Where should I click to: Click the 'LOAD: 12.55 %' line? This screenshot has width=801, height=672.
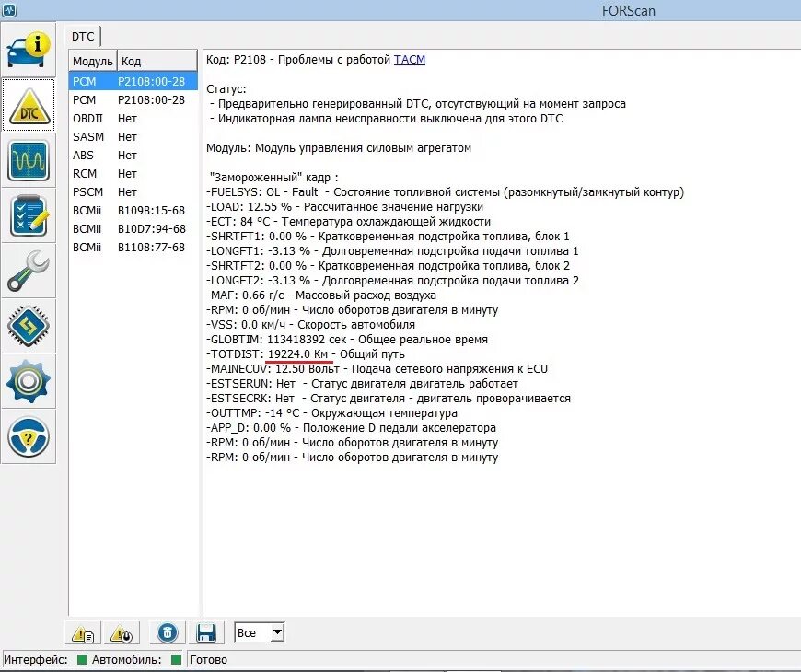[x=345, y=206]
